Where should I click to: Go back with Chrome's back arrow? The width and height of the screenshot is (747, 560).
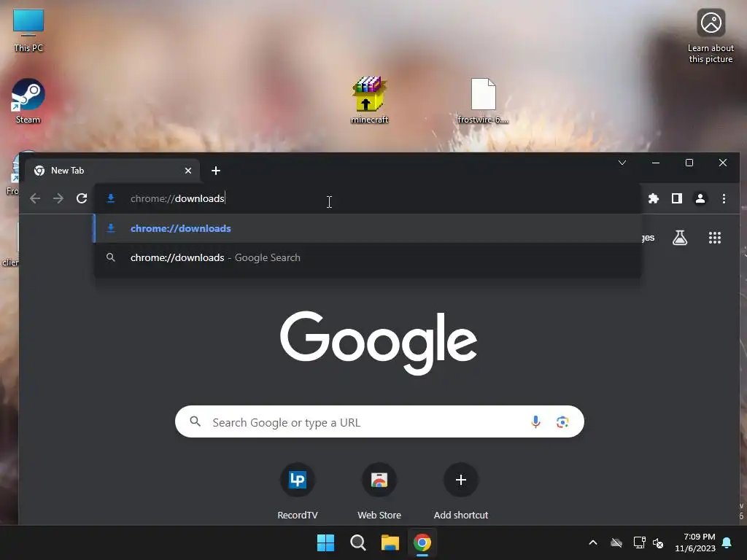click(35, 198)
